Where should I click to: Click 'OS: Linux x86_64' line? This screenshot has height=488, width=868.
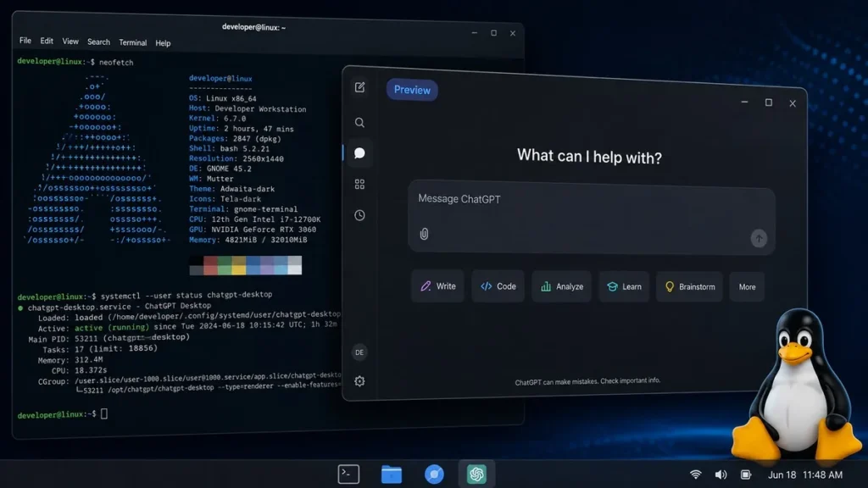[223, 98]
